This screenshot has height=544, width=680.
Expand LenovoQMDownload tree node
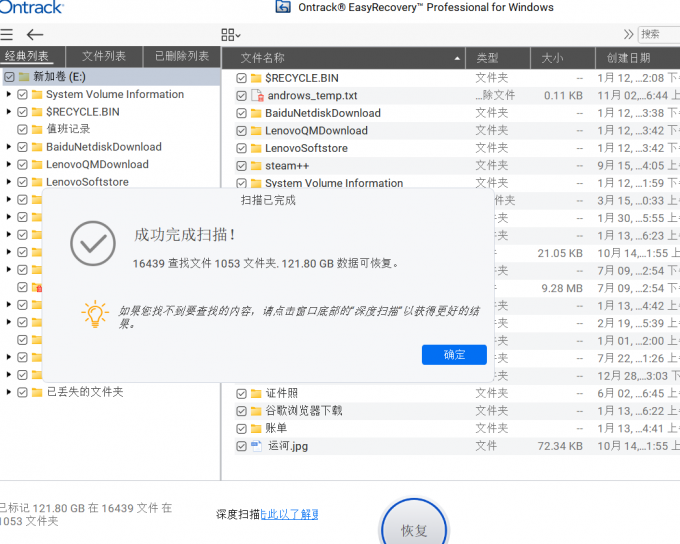point(8,164)
